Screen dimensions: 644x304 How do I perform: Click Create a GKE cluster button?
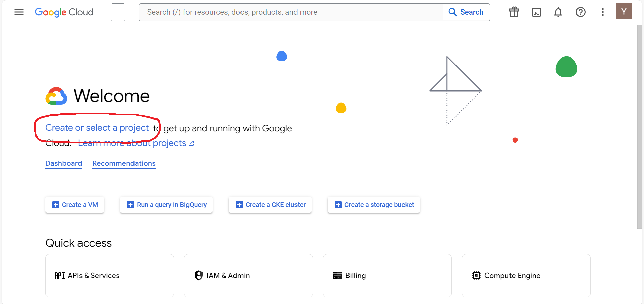(x=270, y=205)
